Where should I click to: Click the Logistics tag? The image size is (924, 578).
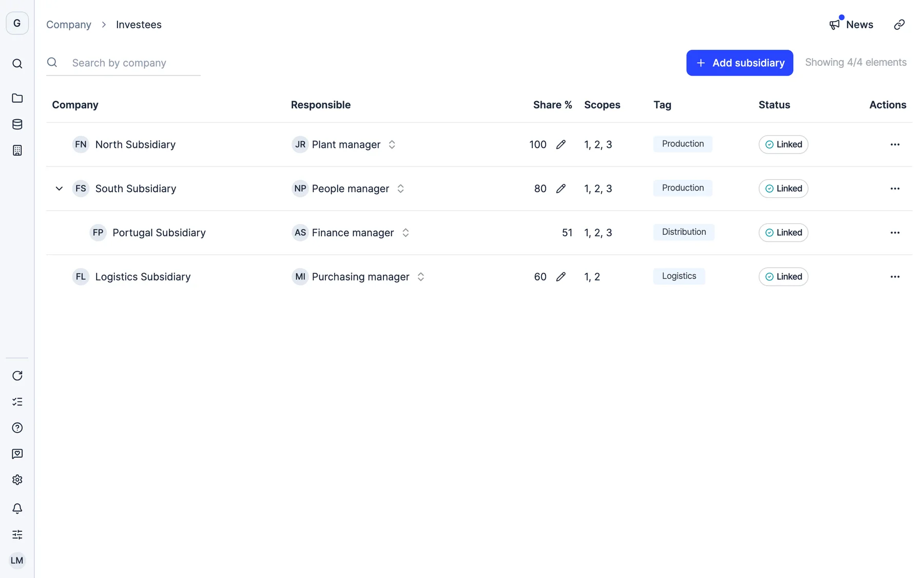[679, 276]
